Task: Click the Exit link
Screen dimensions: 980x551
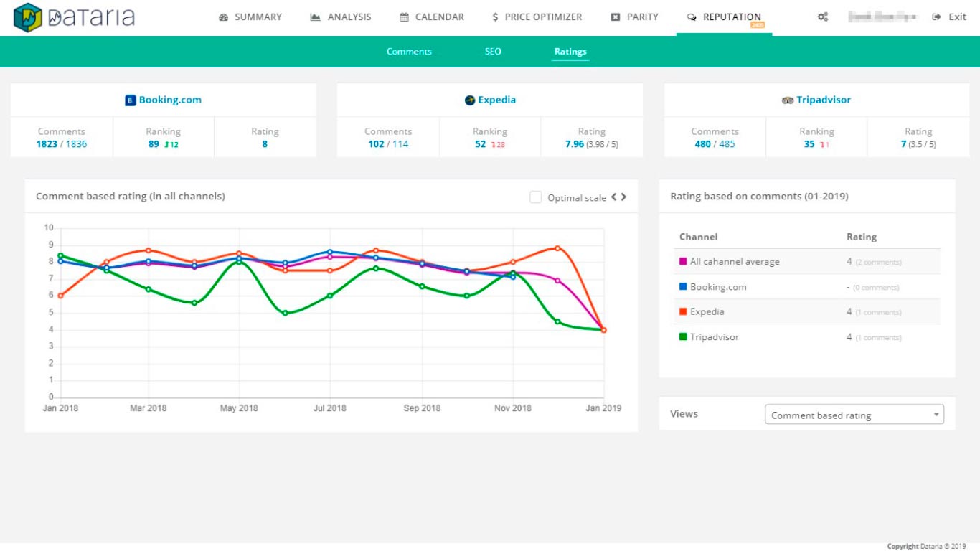Action: pyautogui.click(x=957, y=17)
